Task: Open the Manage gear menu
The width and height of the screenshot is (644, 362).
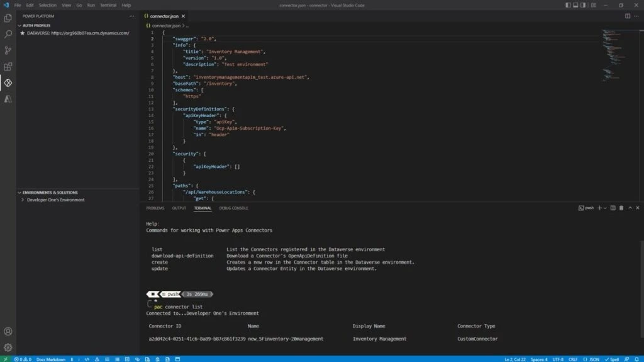Action: click(8, 347)
